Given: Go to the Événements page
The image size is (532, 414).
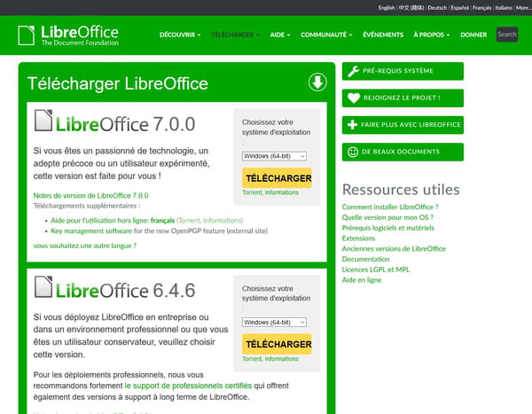Looking at the screenshot, I should coord(383,35).
